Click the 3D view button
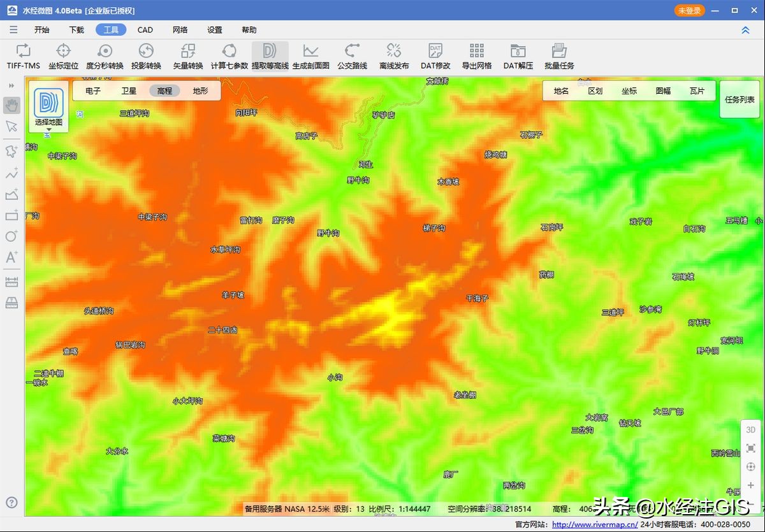Viewport: 765px width, 532px height. tap(750, 430)
